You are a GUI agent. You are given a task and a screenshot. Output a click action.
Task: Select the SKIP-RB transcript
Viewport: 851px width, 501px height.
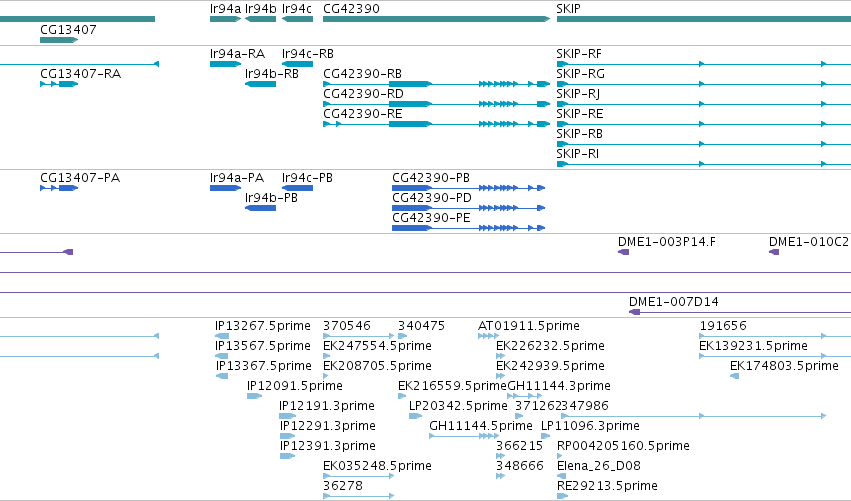579,134
